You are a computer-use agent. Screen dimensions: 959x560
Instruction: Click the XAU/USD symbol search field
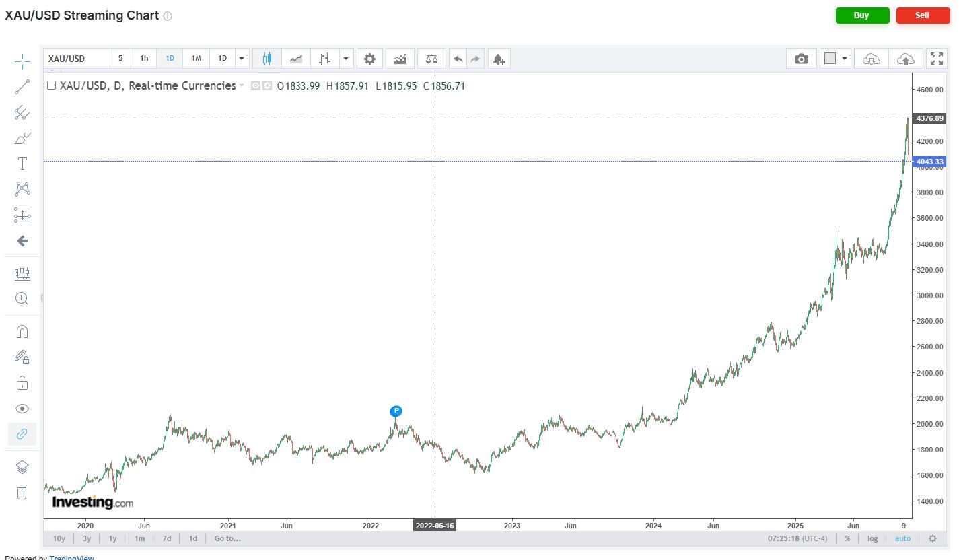[x=77, y=59]
